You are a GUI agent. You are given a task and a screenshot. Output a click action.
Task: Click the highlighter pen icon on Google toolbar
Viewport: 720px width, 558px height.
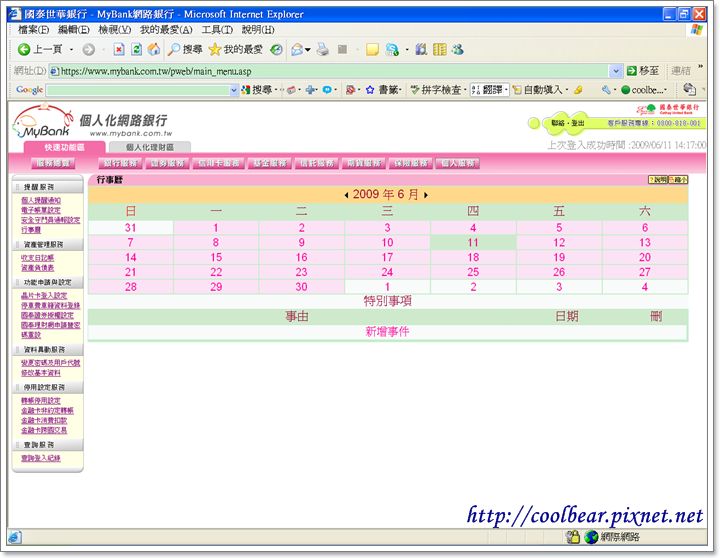(579, 90)
